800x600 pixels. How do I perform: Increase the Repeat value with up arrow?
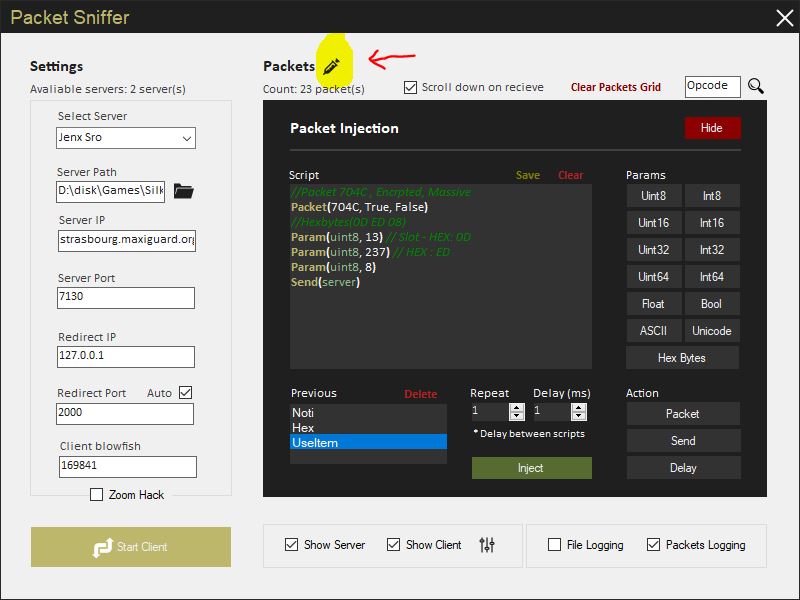tap(516, 407)
